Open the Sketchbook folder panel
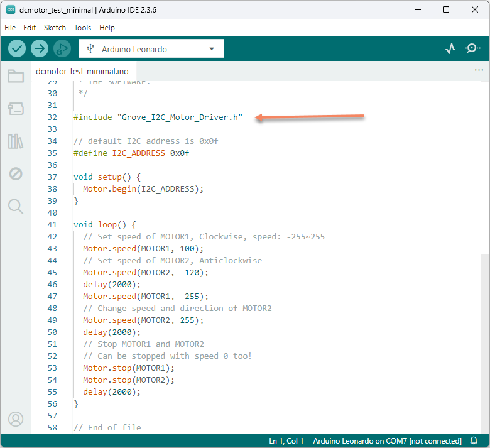Image resolution: width=490 pixels, height=448 pixels. (x=16, y=77)
